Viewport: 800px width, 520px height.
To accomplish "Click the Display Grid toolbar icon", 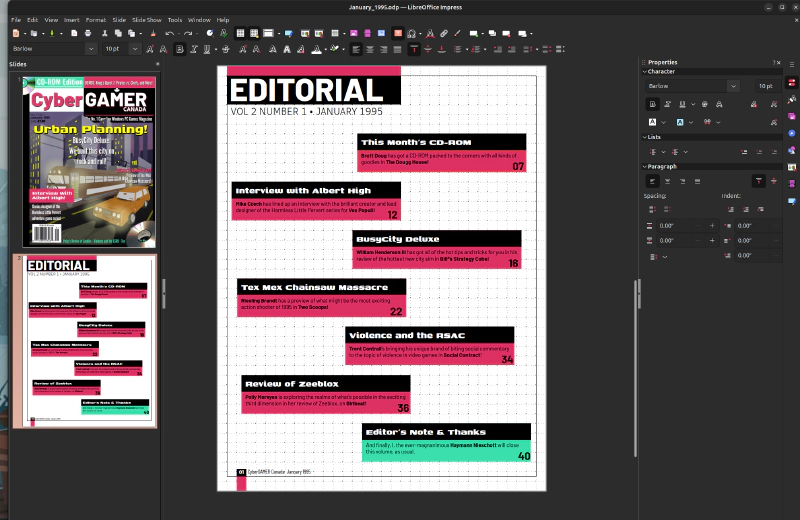I will pos(240,33).
